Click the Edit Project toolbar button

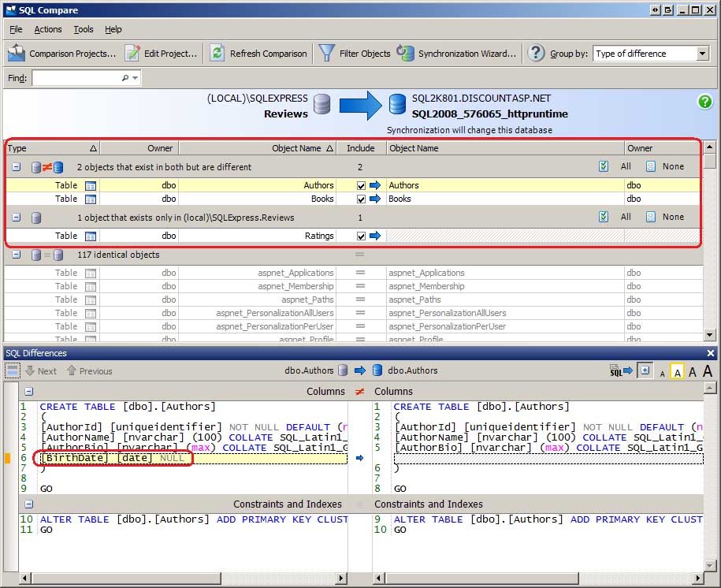click(x=161, y=54)
